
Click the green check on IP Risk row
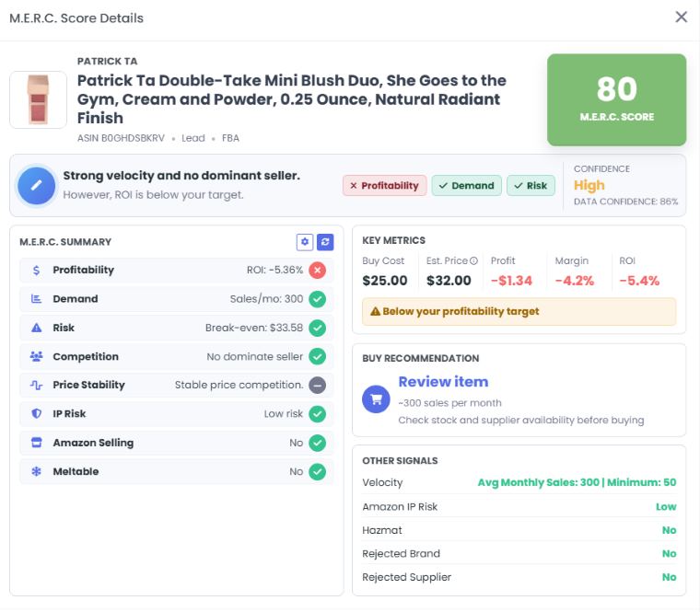[317, 414]
